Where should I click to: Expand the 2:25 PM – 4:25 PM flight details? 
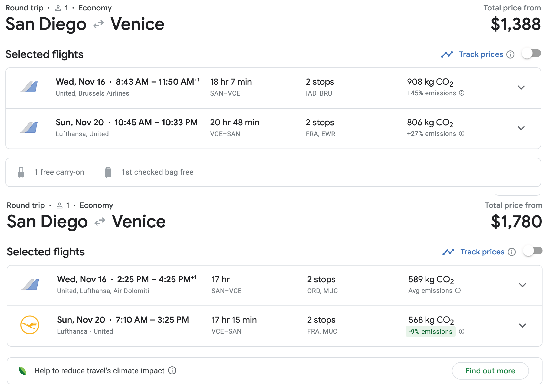[x=523, y=285]
